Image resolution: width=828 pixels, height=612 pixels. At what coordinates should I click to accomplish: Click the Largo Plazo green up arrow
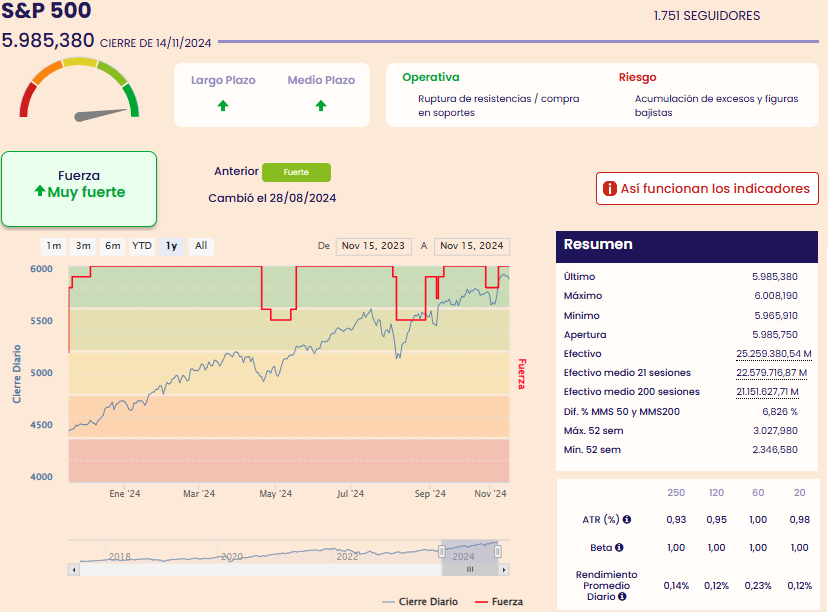tap(223, 106)
